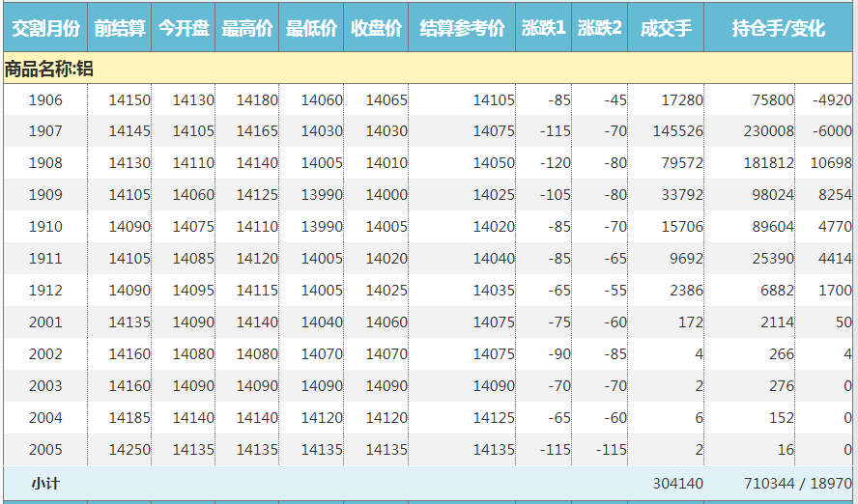This screenshot has width=858, height=504.
Task: Click the subtotal position 710344 / 18970
Action: point(797,483)
